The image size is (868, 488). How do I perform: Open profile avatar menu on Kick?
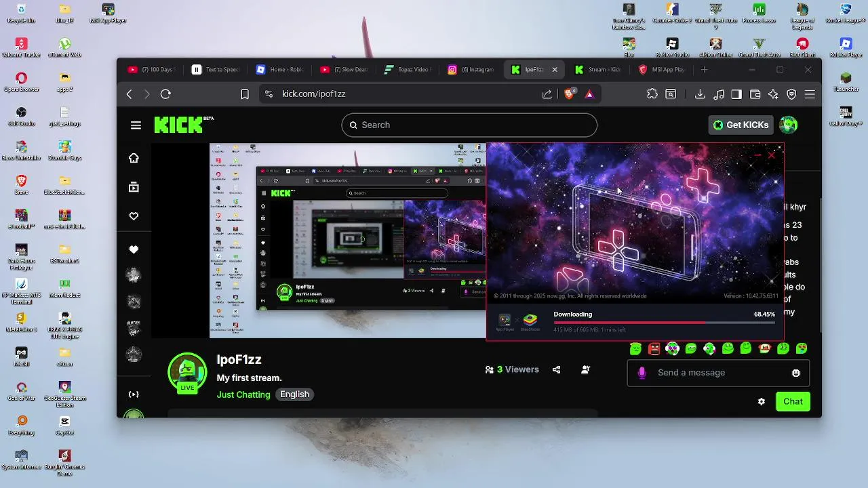(788, 125)
